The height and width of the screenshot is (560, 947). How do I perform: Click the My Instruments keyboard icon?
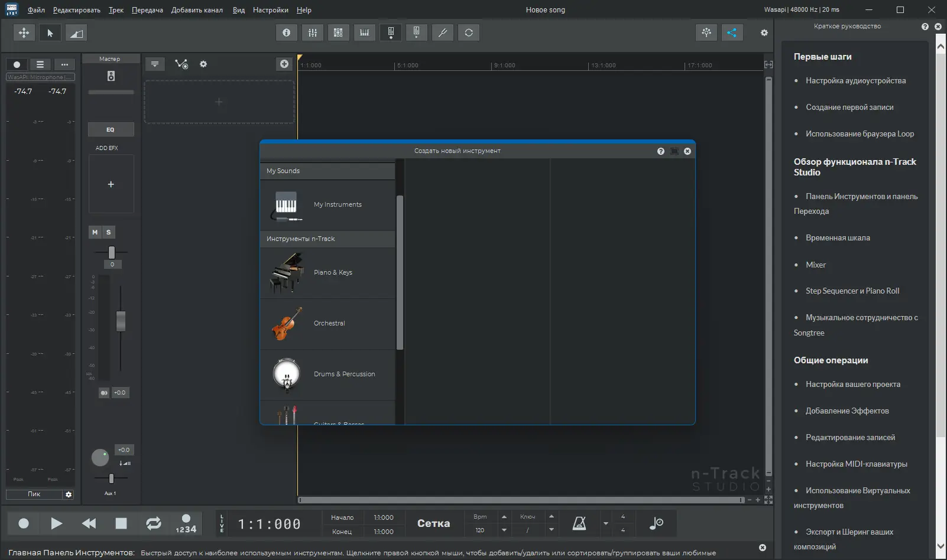tap(286, 206)
